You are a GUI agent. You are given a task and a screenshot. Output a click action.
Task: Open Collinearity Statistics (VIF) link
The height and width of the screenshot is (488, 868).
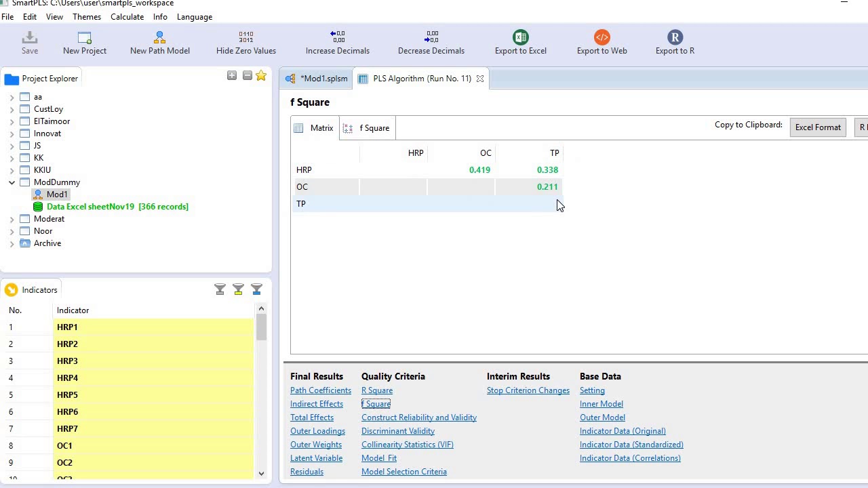408,445
